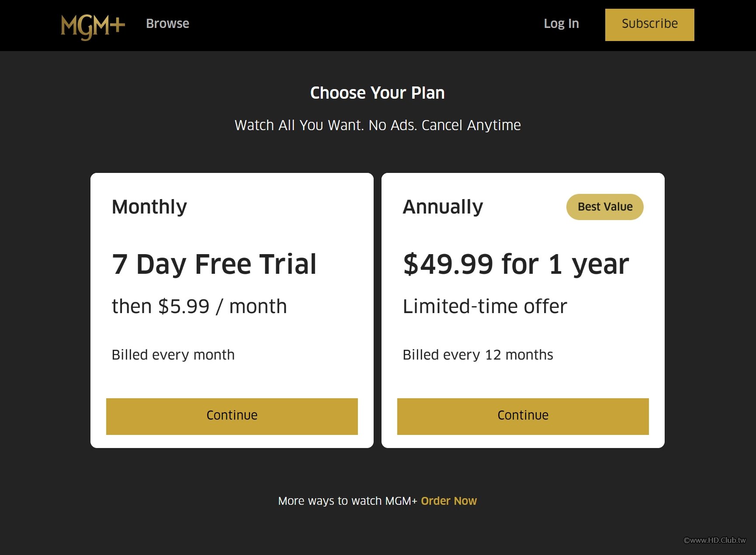Click the HD.Club.tw watermark

pyautogui.click(x=714, y=540)
